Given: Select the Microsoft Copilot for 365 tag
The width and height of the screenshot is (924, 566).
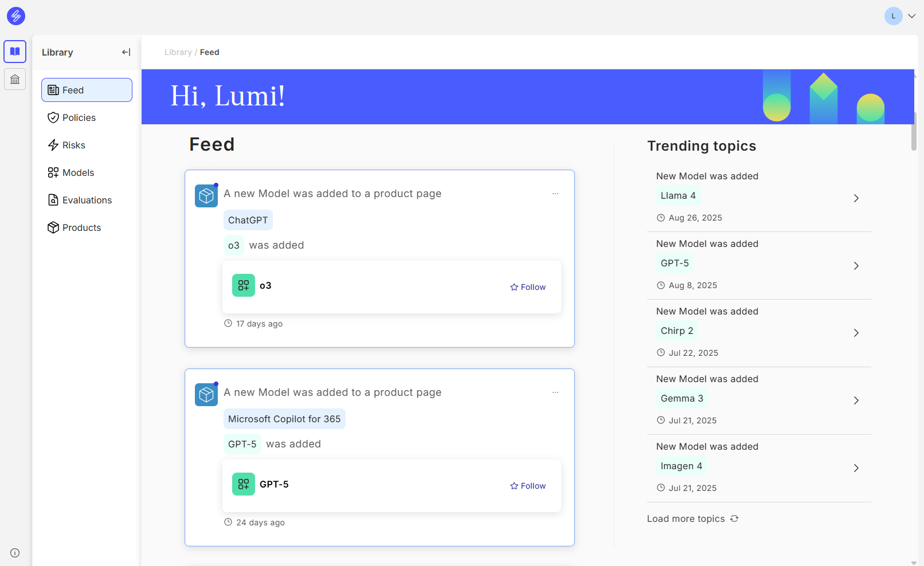Looking at the screenshot, I should (x=284, y=419).
